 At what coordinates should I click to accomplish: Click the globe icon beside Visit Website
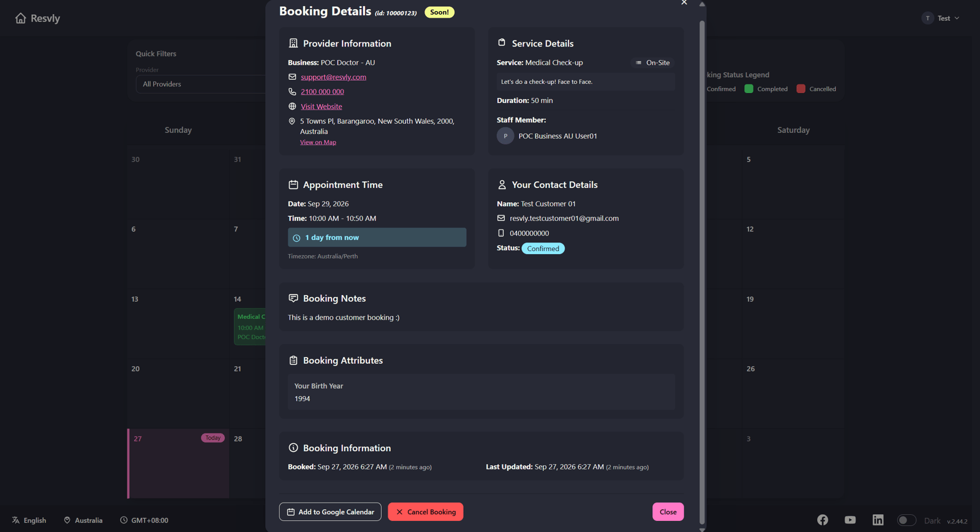292,107
